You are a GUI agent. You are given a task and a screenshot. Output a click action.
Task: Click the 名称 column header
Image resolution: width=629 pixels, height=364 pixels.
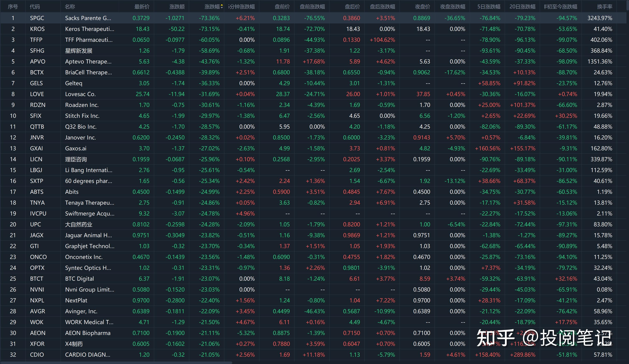pos(70,7)
